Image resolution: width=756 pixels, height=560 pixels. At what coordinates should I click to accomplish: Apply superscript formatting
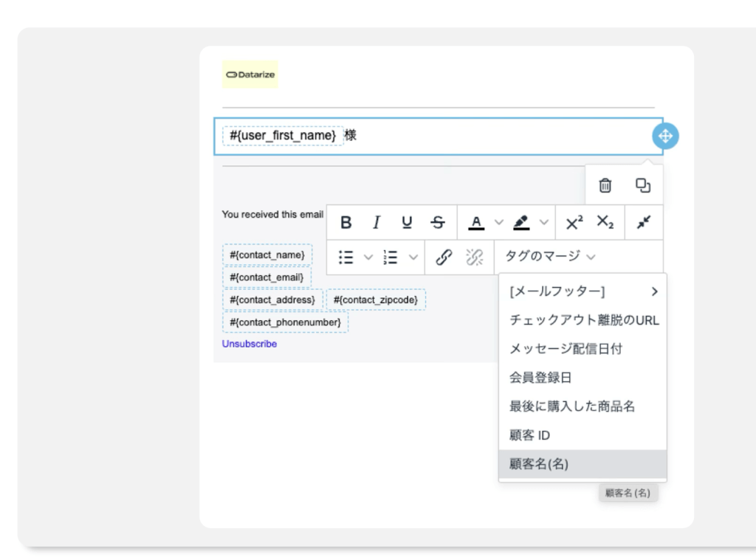coord(574,223)
